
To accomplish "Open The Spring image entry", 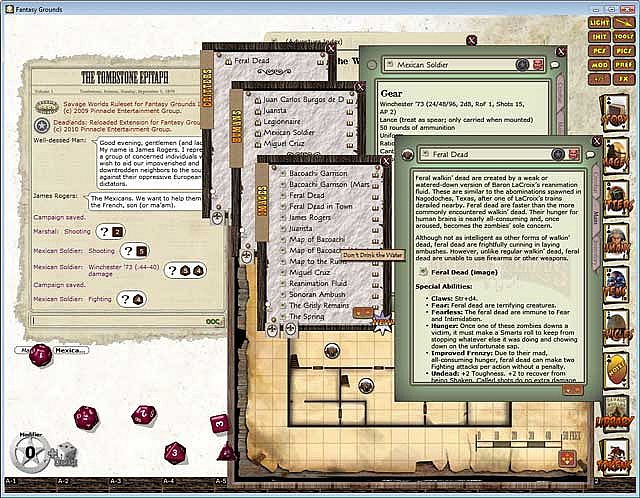I will click(307, 317).
